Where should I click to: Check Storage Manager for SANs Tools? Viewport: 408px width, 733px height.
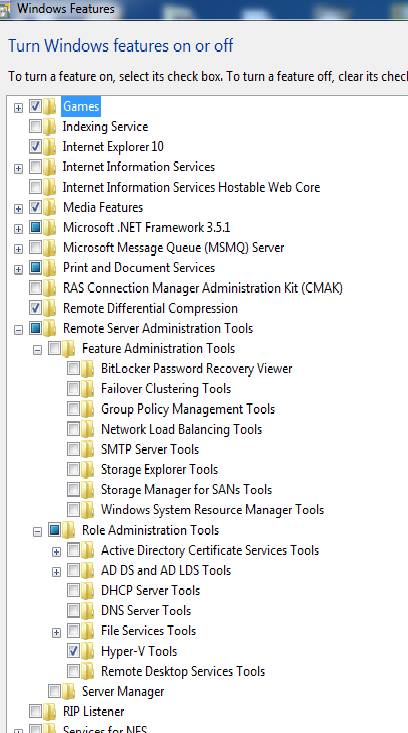pyautogui.click(x=73, y=489)
